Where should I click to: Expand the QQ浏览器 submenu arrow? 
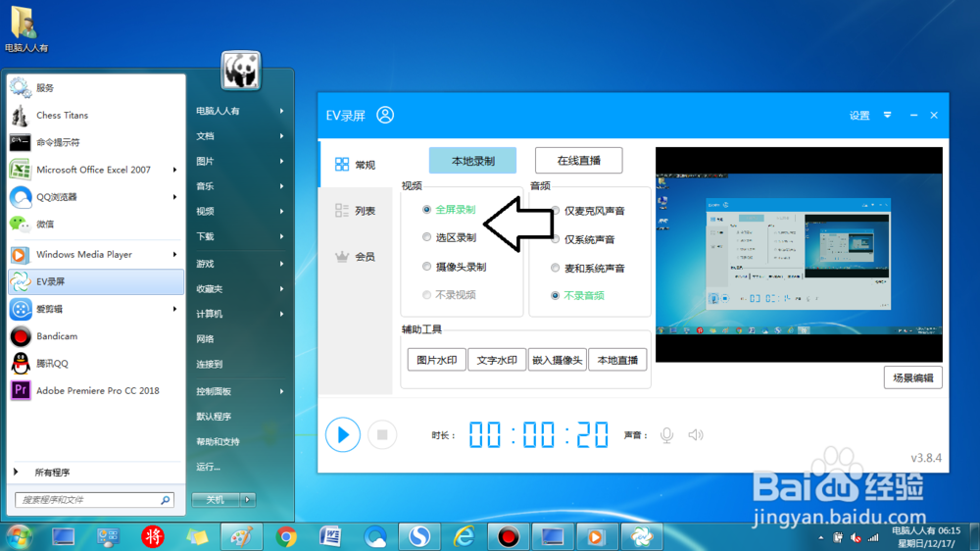tap(175, 197)
